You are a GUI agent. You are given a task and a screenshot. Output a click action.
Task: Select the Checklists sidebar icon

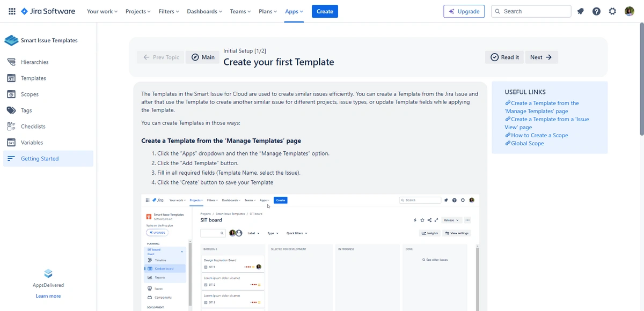point(11,127)
